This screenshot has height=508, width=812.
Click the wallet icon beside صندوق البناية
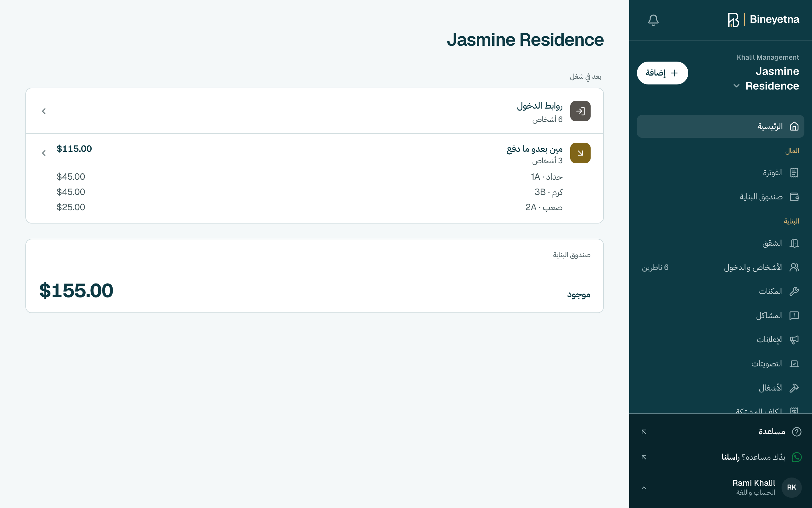(794, 197)
